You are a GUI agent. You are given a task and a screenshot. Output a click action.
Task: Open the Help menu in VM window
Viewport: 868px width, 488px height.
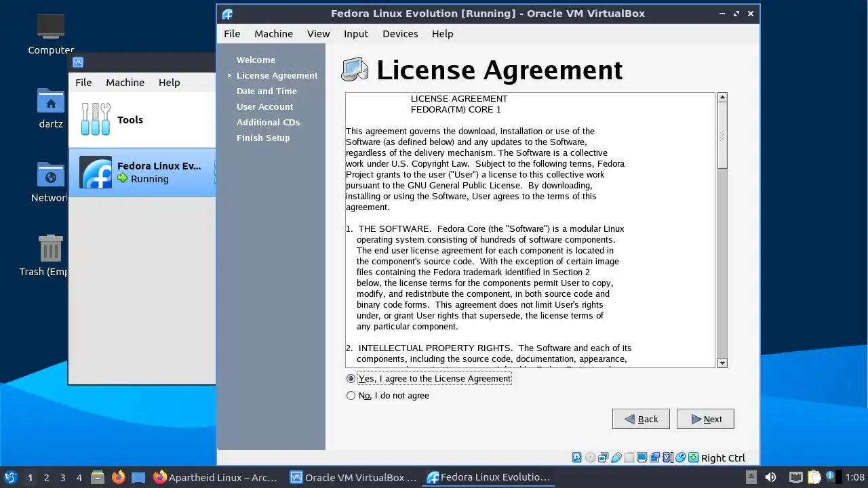coord(442,33)
